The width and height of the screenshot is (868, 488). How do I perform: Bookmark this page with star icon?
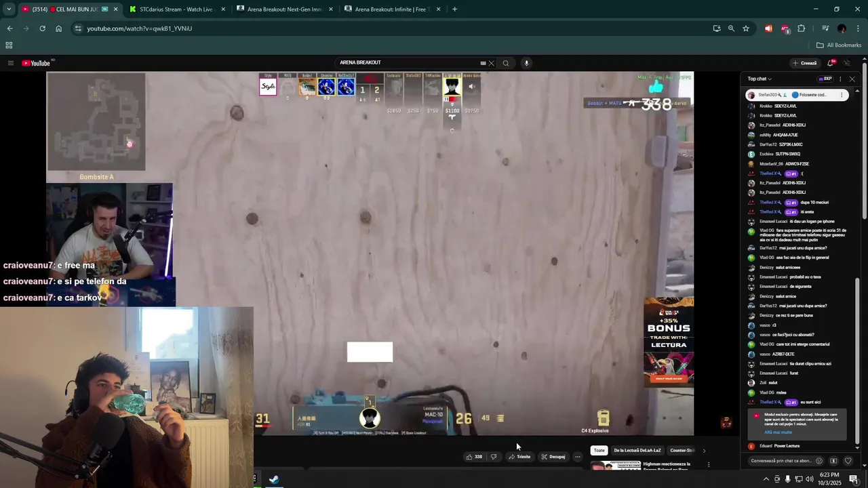click(746, 28)
